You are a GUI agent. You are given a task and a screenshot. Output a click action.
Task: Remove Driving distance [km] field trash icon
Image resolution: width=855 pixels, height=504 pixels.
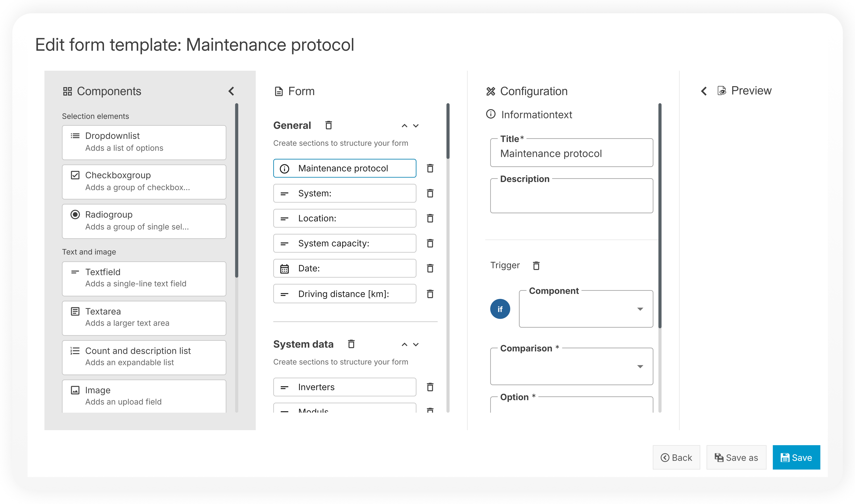pyautogui.click(x=430, y=294)
